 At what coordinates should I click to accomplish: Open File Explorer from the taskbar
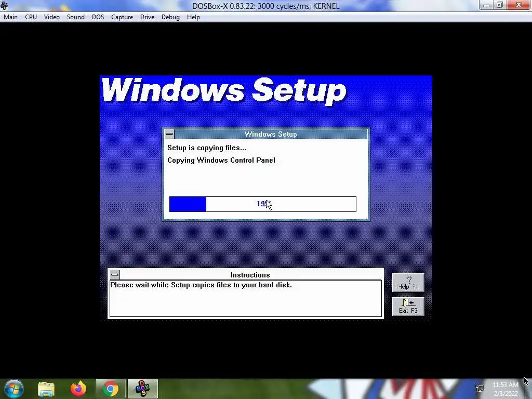point(46,389)
